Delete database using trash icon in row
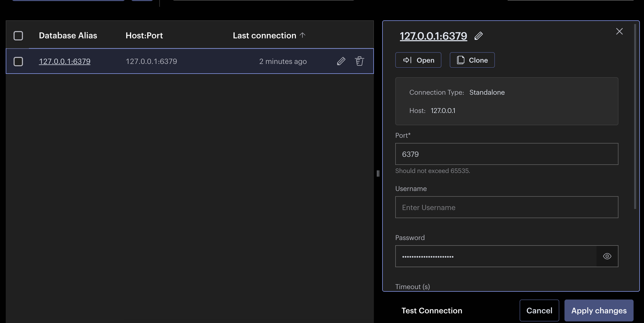 pyautogui.click(x=359, y=61)
